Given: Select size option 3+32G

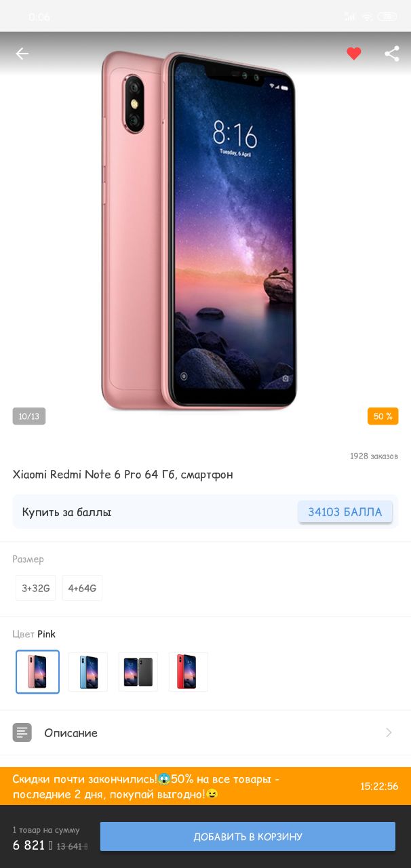Looking at the screenshot, I should [x=36, y=588].
